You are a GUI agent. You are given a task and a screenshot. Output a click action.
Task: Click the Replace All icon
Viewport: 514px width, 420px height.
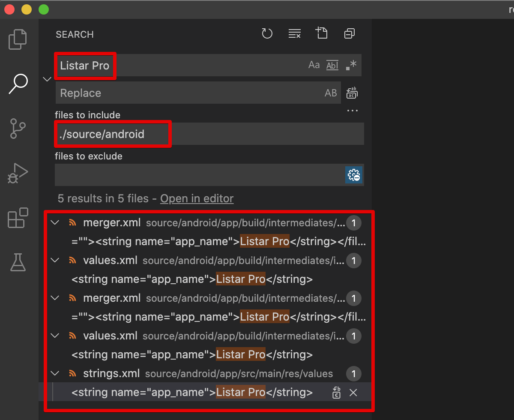352,93
